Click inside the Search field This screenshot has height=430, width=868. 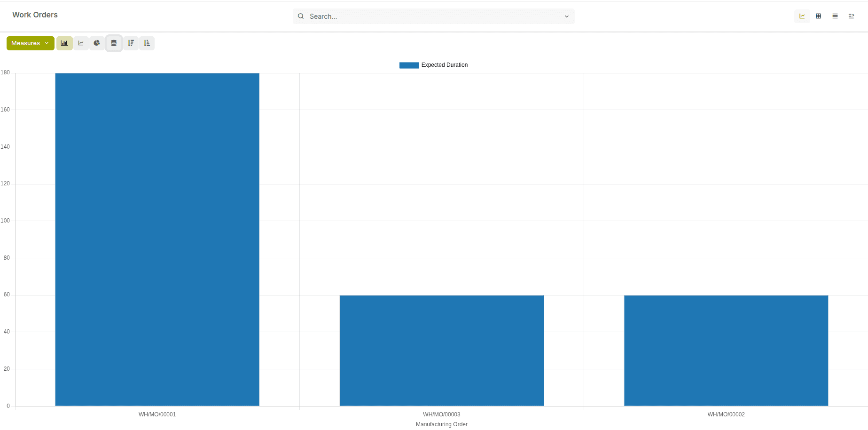[423, 16]
